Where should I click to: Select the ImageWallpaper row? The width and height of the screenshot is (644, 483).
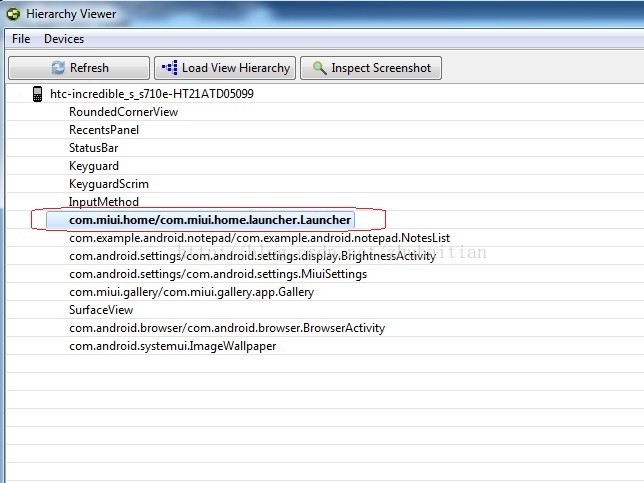pos(172,346)
